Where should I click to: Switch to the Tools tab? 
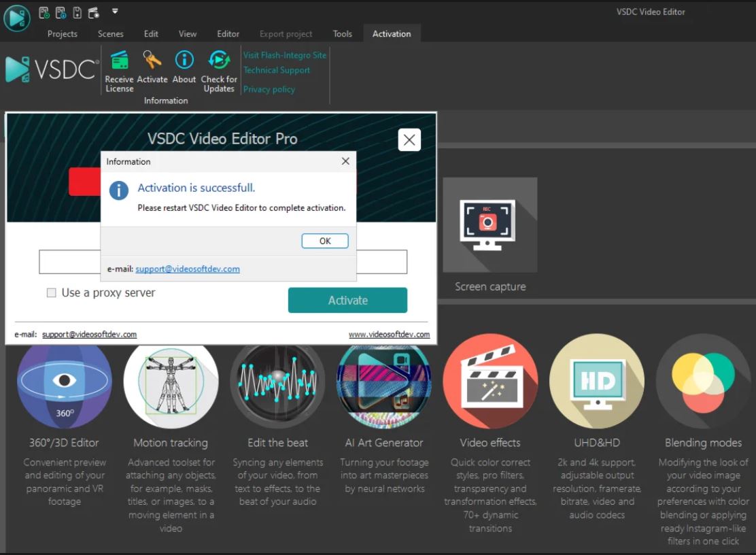(x=343, y=34)
